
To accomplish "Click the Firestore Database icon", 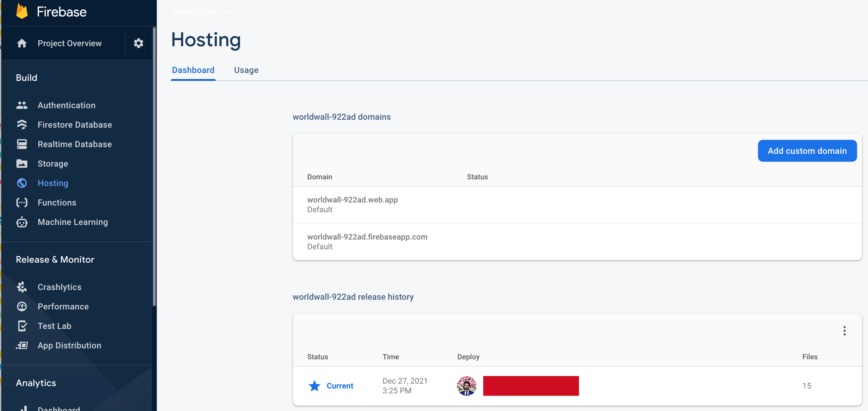I will pos(22,125).
